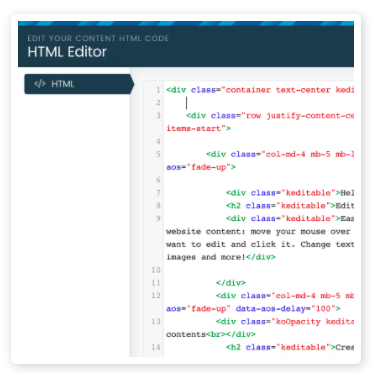Click the wrapped text items-start">
The image size is (380, 374).
click(198, 128)
